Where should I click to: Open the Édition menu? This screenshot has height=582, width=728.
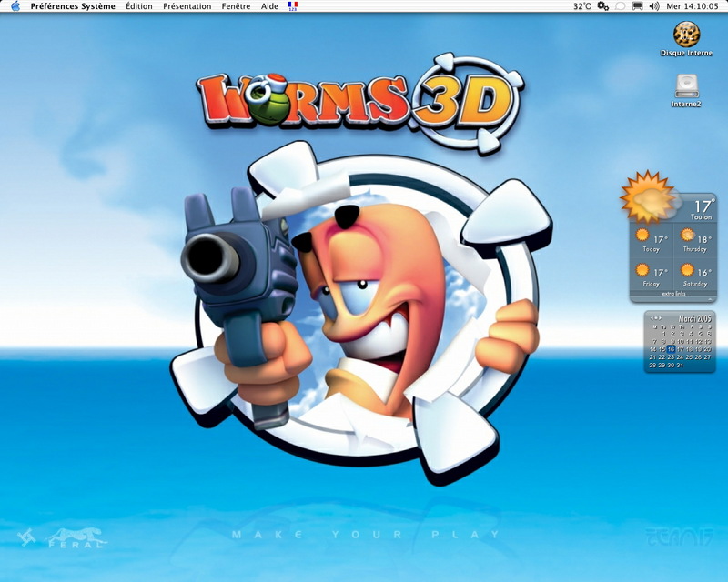[x=139, y=6]
